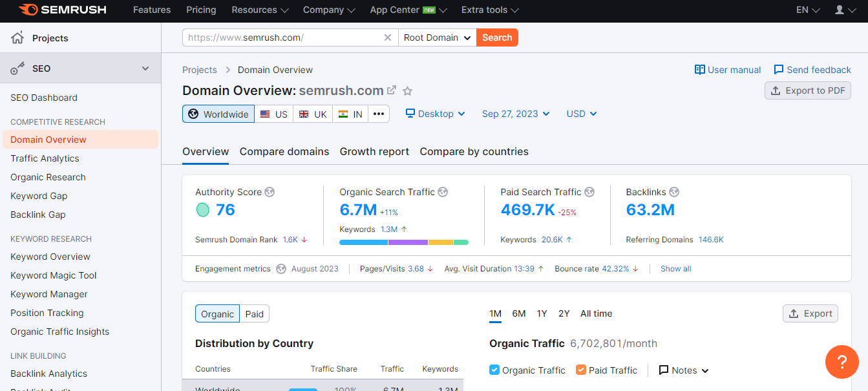
Task: Select 6M time range
Action: (519, 313)
